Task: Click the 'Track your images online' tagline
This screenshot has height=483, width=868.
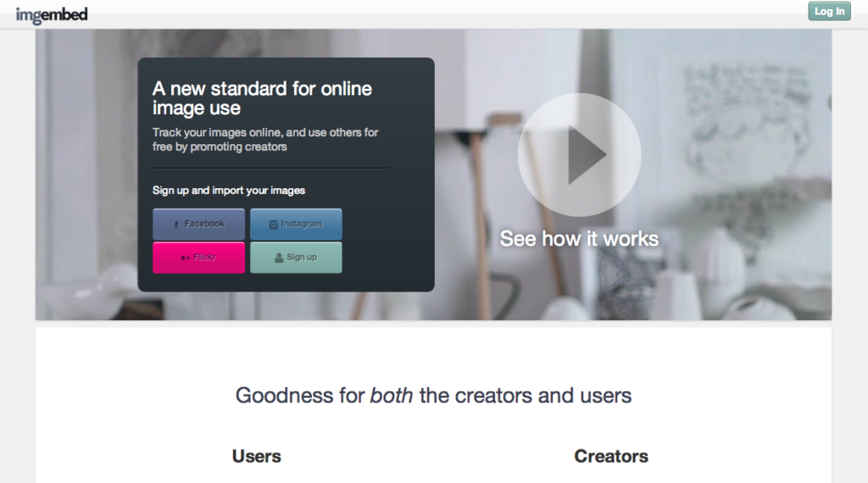Action: click(265, 140)
